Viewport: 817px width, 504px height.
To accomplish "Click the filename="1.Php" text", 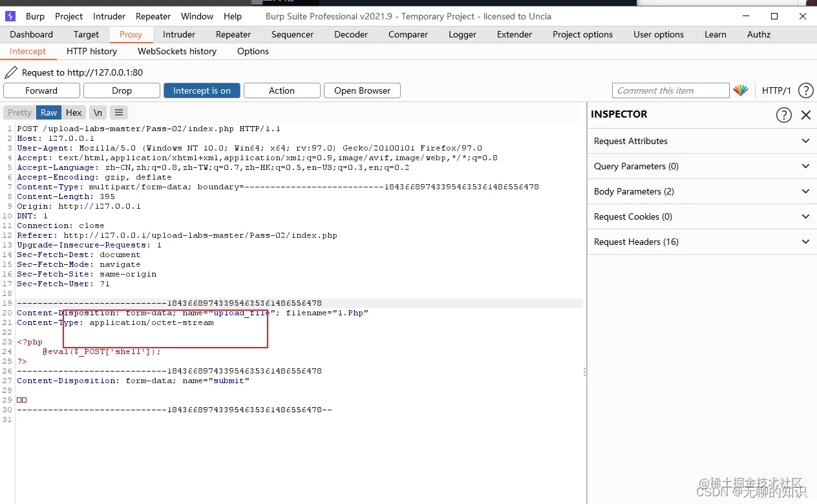I will [327, 313].
